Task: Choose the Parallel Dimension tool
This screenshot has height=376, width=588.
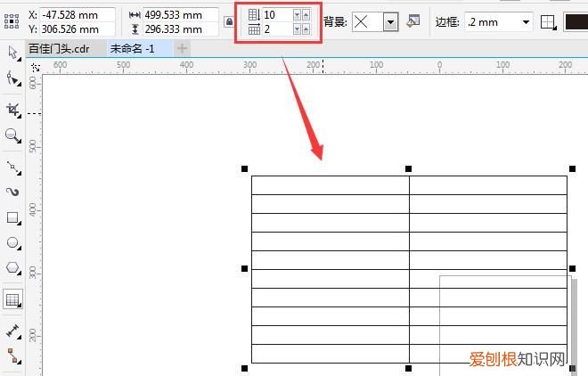Action: tap(12, 331)
